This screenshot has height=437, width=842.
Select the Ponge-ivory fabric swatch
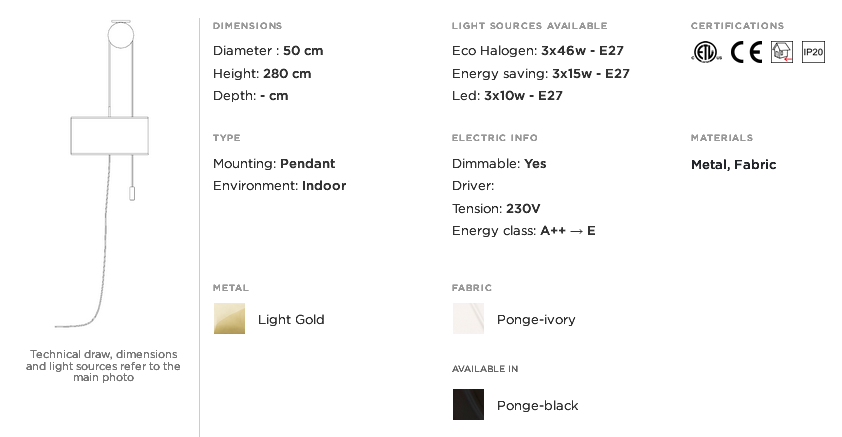pyautogui.click(x=468, y=318)
